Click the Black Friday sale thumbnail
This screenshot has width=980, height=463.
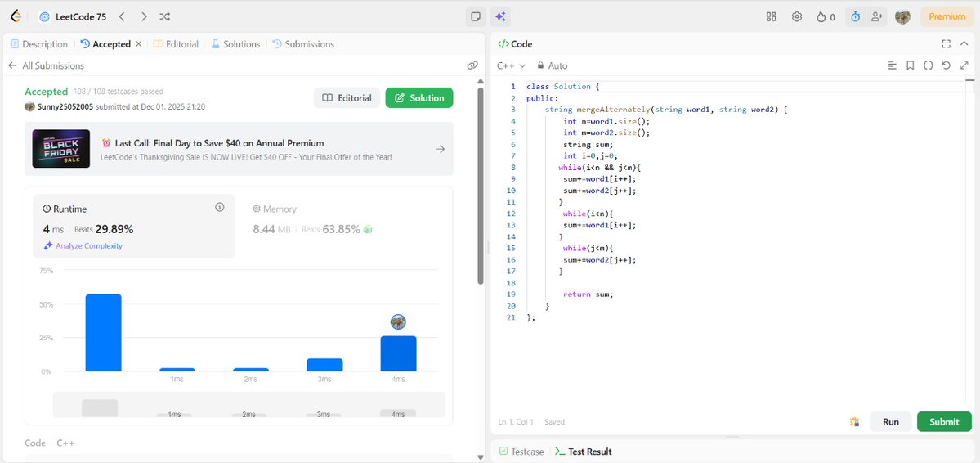click(x=61, y=149)
